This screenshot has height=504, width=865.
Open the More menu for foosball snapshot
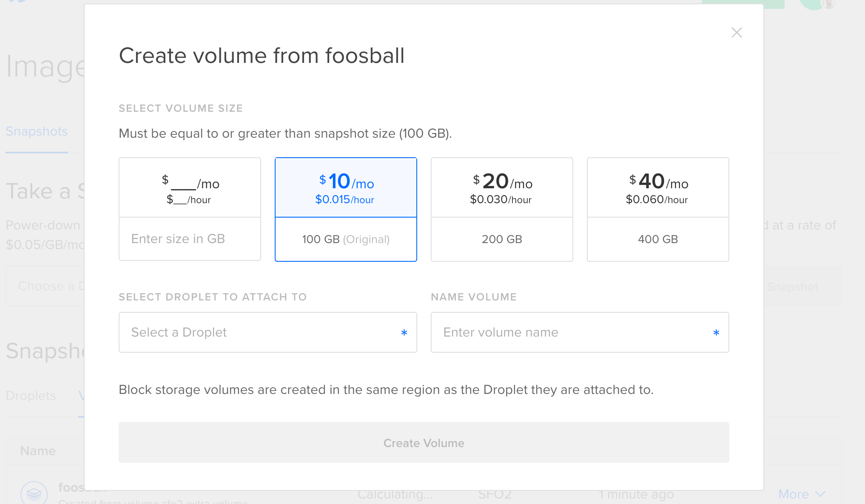801,494
